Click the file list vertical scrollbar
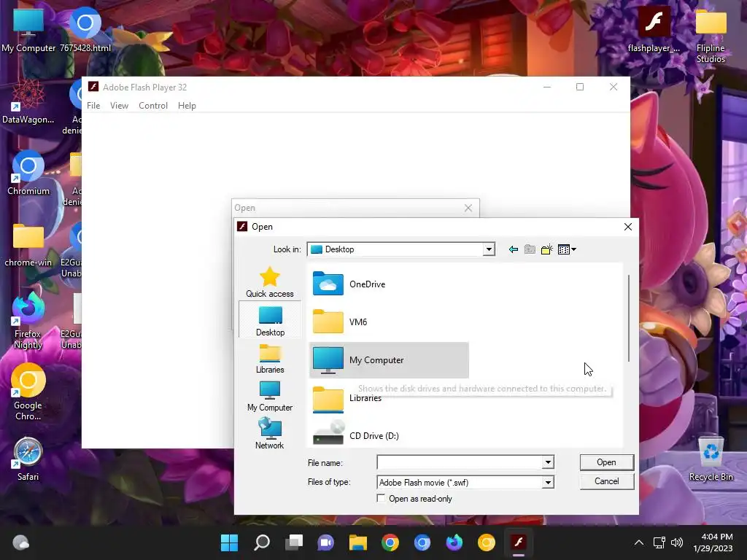Viewport: 747px width, 560px height. coord(628,318)
